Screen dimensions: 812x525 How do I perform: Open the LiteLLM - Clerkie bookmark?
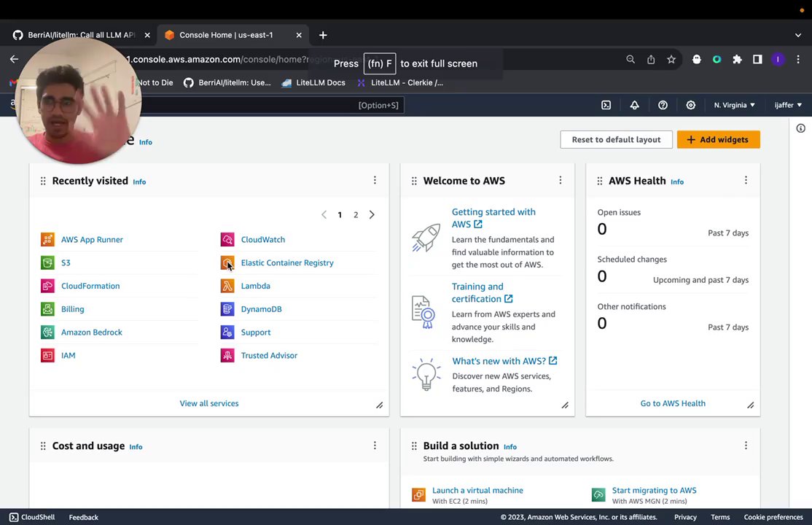tap(399, 83)
